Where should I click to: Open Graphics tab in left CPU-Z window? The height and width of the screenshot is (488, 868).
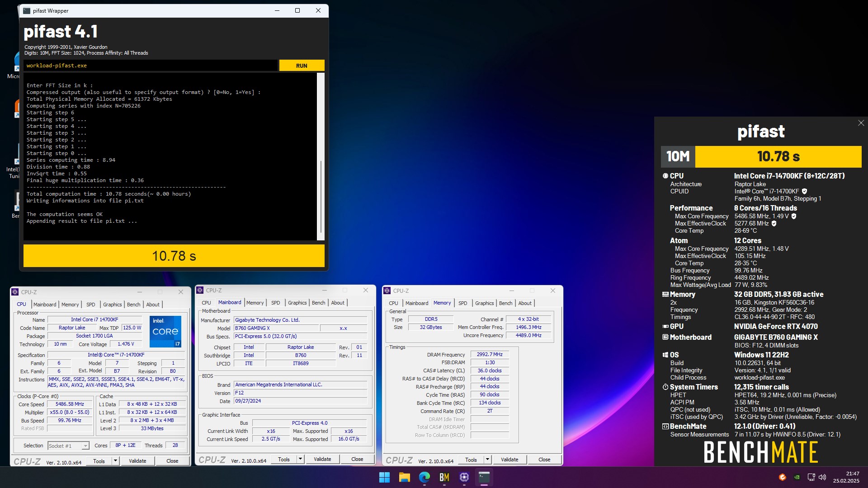[113, 305]
